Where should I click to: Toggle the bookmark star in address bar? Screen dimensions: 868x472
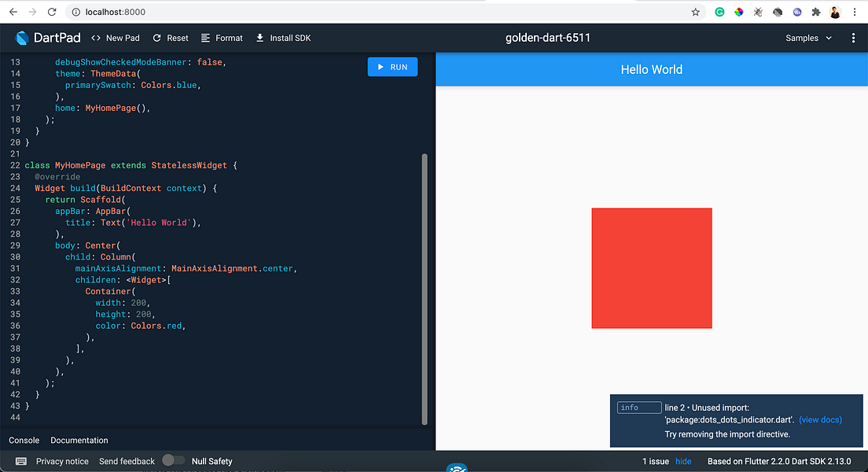pos(695,11)
